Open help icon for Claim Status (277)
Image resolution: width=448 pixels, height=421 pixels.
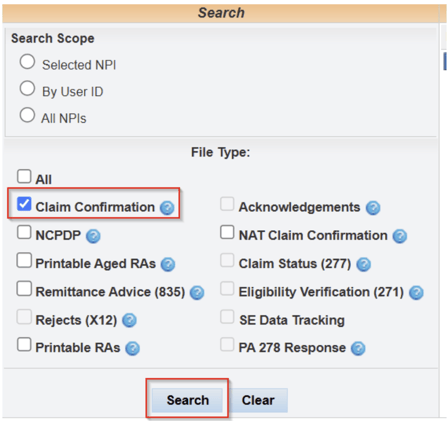tap(363, 264)
